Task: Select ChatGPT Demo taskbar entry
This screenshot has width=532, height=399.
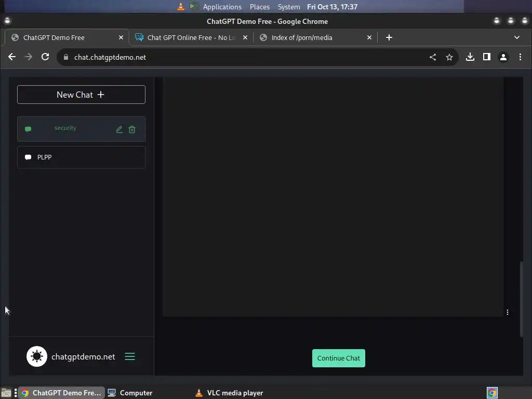Action: click(61, 393)
